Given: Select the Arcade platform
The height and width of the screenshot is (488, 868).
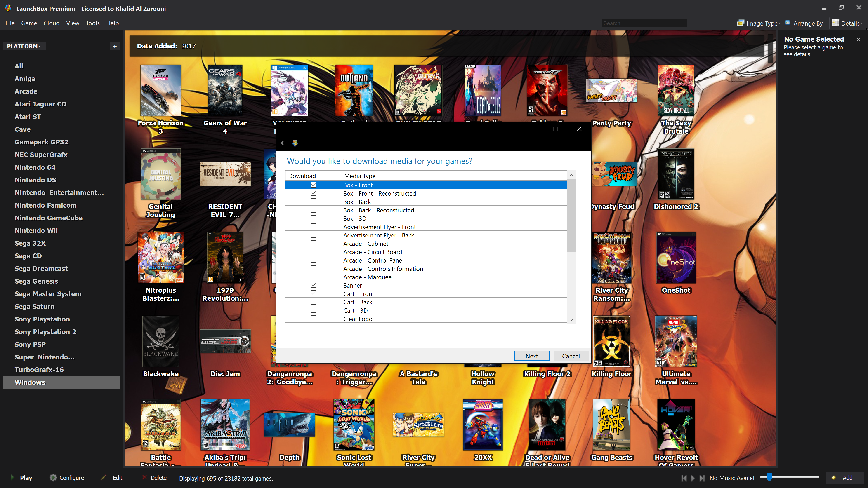Looking at the screenshot, I should tap(26, 91).
